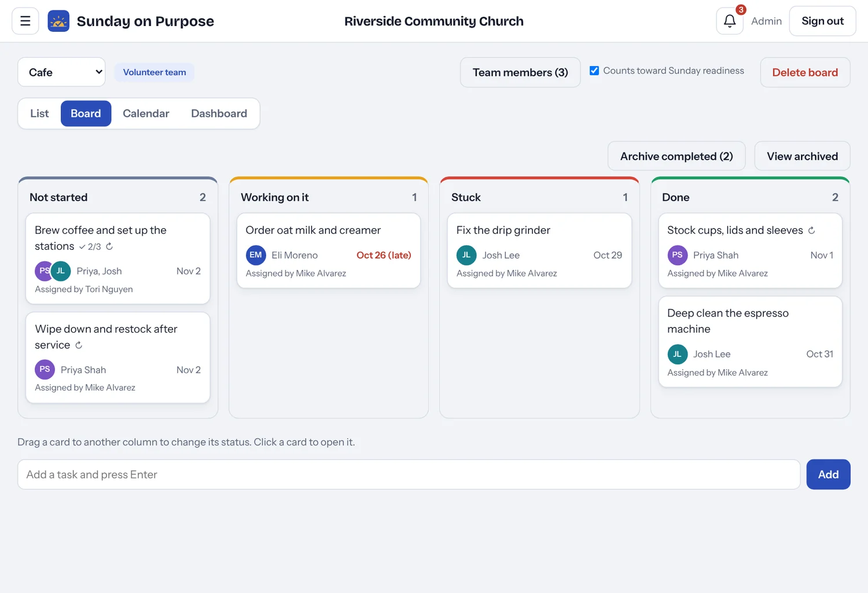Image resolution: width=868 pixels, height=593 pixels.
Task: Click Josh Lee name on Deep clean card
Action: point(712,354)
